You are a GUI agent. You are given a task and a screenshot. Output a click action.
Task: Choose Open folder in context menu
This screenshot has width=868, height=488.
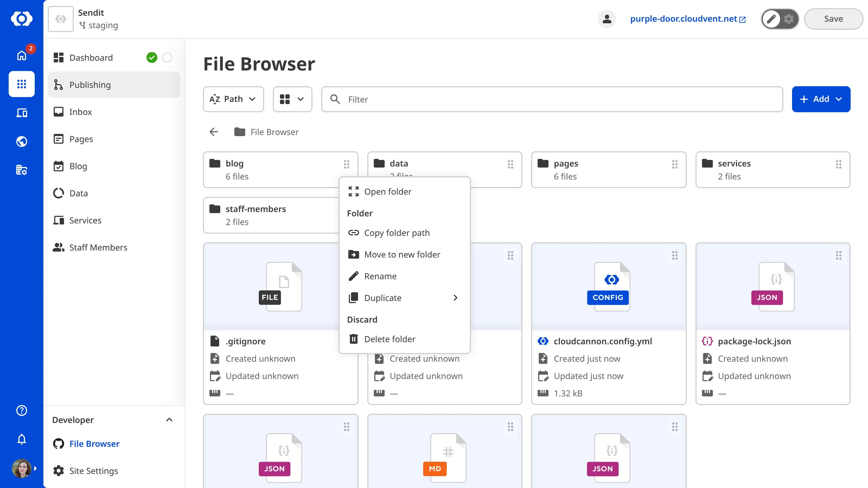point(404,192)
